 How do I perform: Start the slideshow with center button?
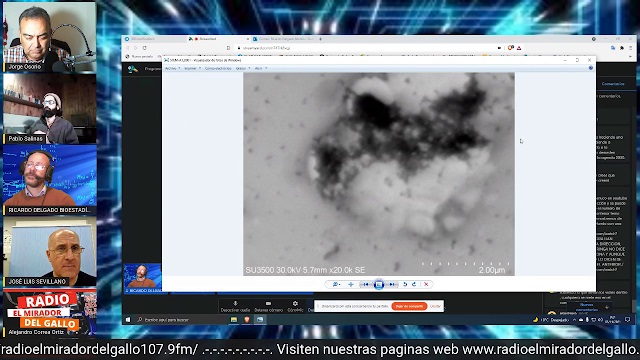(x=379, y=284)
